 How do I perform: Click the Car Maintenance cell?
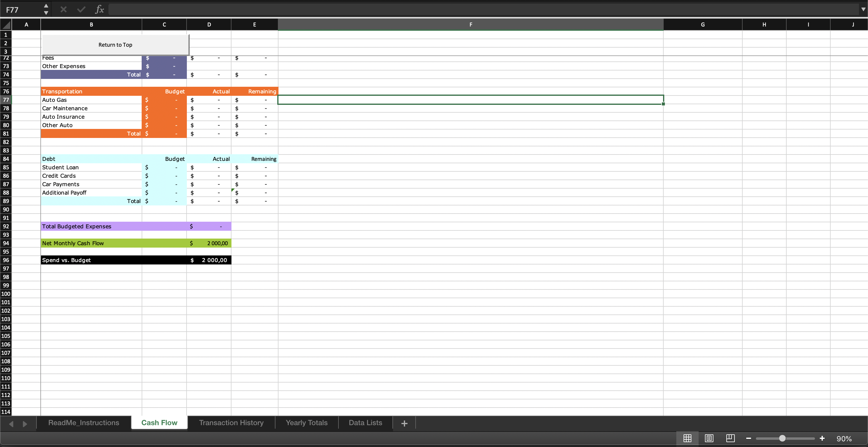tap(91, 108)
